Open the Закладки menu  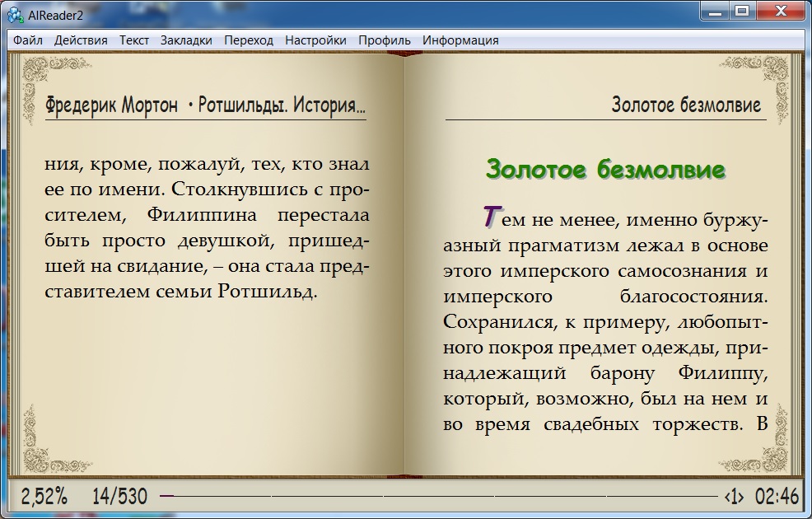pos(186,40)
